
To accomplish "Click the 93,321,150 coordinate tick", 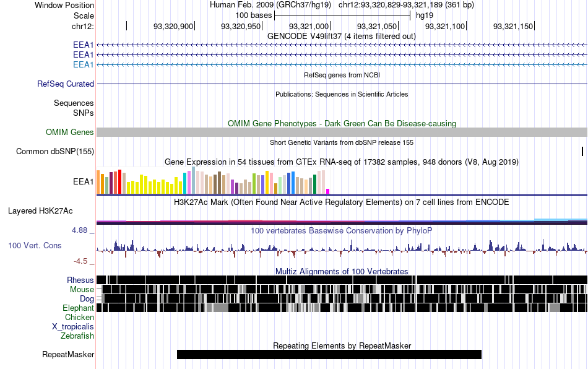I will (513, 26).
